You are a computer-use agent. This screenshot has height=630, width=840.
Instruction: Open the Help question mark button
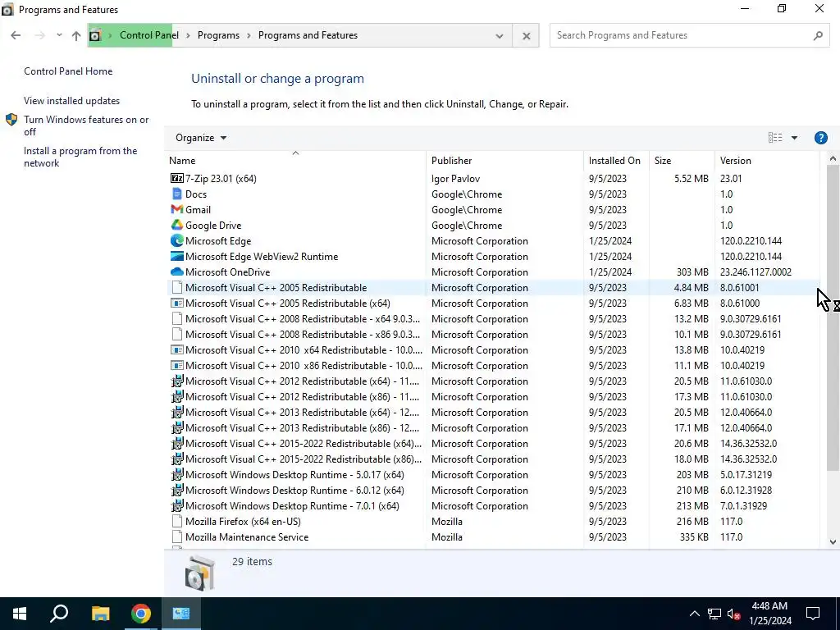tap(820, 138)
